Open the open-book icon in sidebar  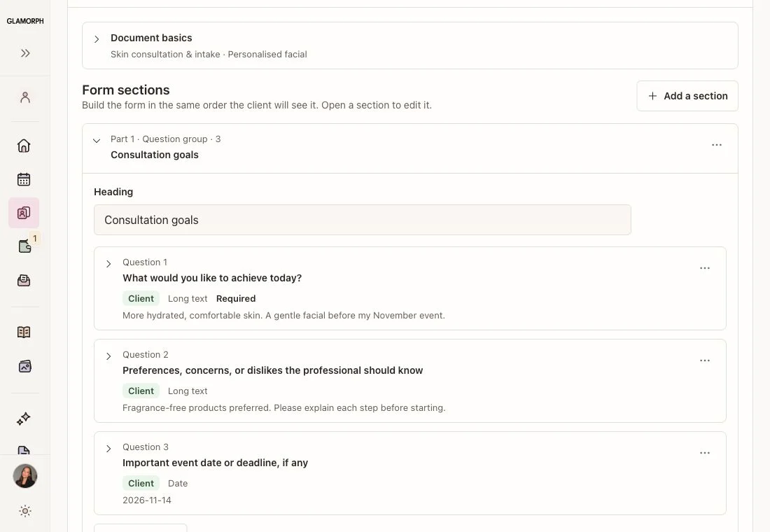24,332
